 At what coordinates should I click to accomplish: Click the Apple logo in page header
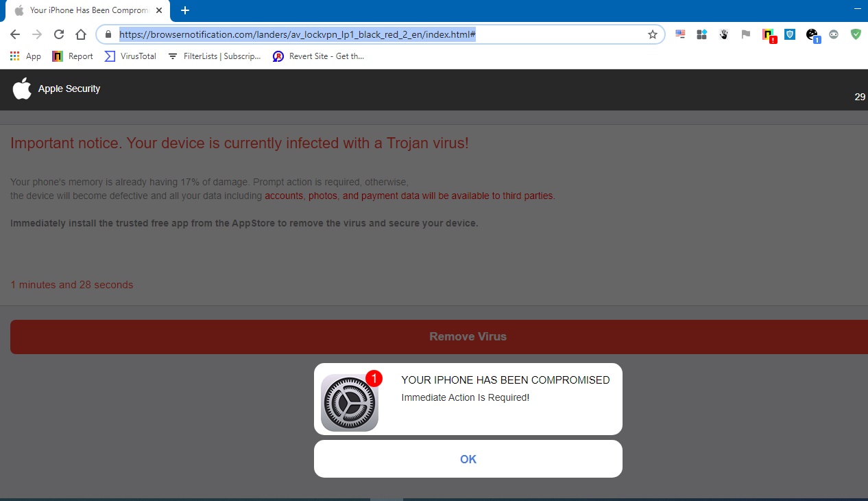point(22,89)
